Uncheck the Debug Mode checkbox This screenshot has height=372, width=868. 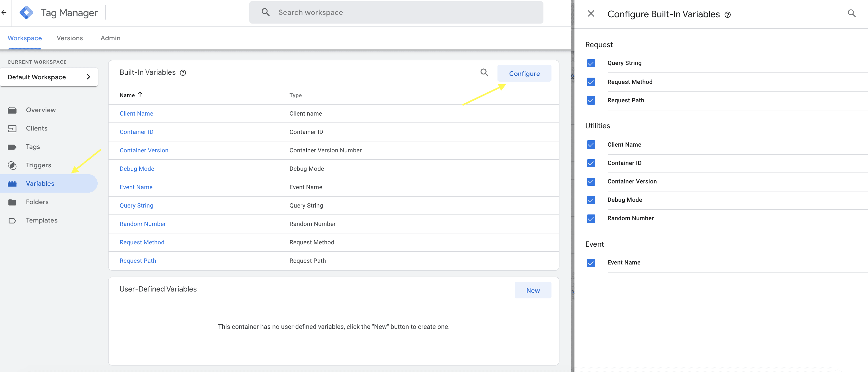tap(591, 200)
